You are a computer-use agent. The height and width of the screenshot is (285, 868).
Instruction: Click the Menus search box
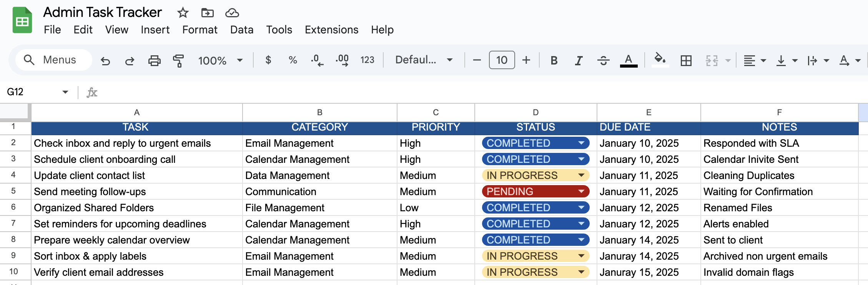[54, 60]
